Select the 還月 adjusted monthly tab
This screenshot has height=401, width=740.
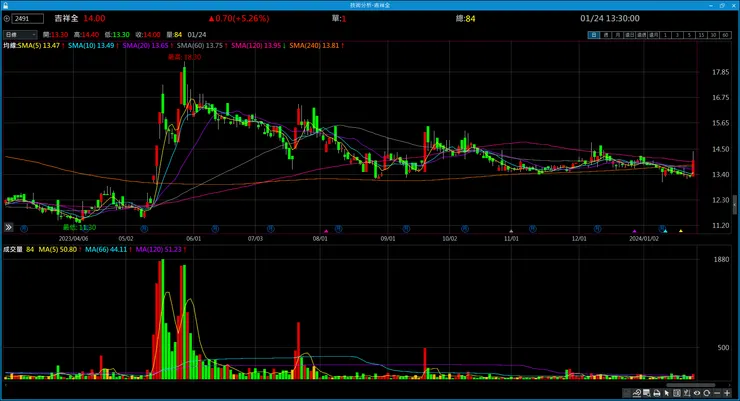tap(654, 35)
